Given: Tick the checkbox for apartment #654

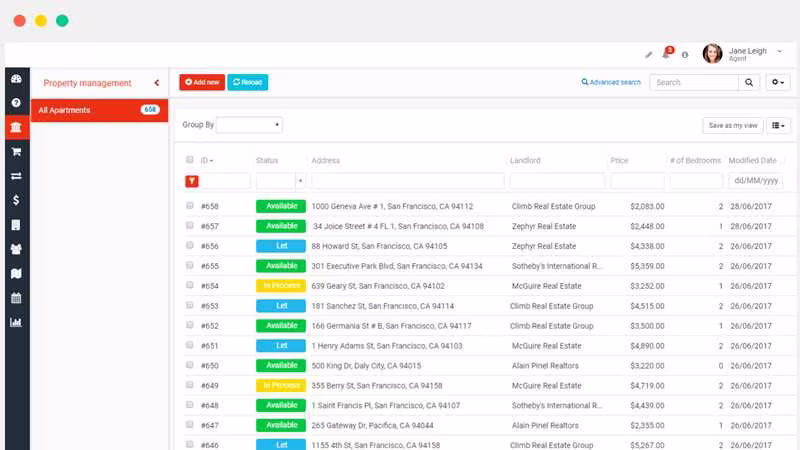Looking at the screenshot, I should pyautogui.click(x=190, y=285).
